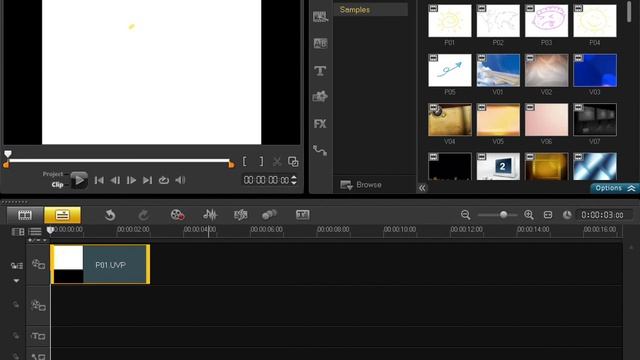
Task: Switch to Storyboard view
Action: pos(24,215)
